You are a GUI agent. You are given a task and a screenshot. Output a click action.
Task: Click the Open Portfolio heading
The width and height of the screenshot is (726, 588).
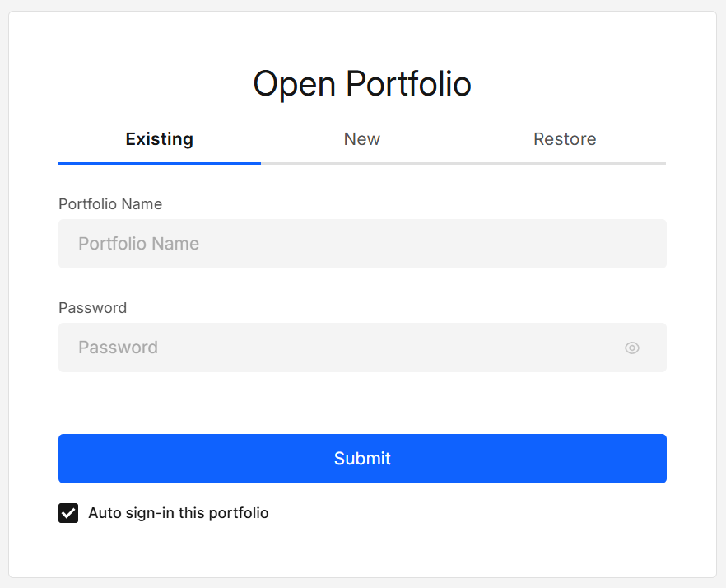[362, 83]
